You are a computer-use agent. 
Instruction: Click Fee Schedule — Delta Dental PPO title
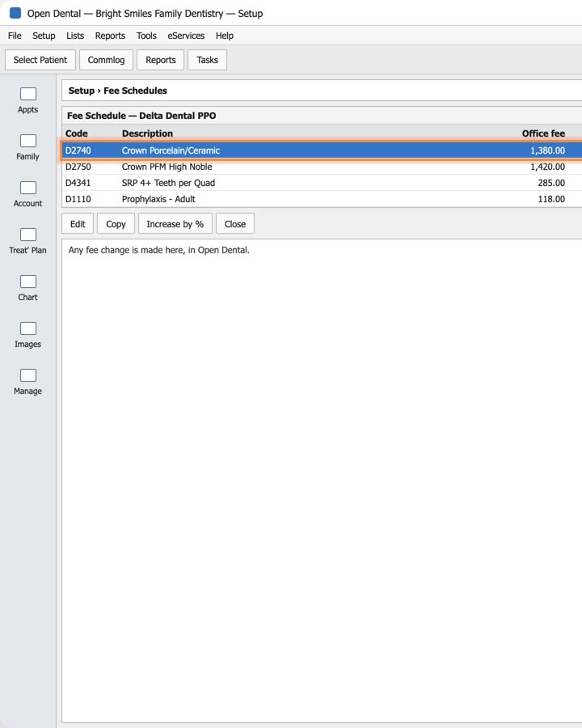tap(141, 116)
